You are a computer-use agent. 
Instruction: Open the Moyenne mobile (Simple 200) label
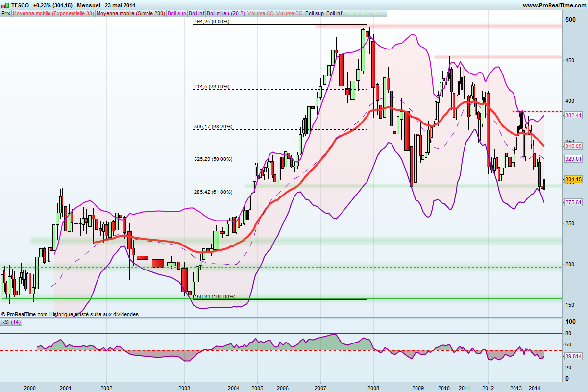[130, 13]
